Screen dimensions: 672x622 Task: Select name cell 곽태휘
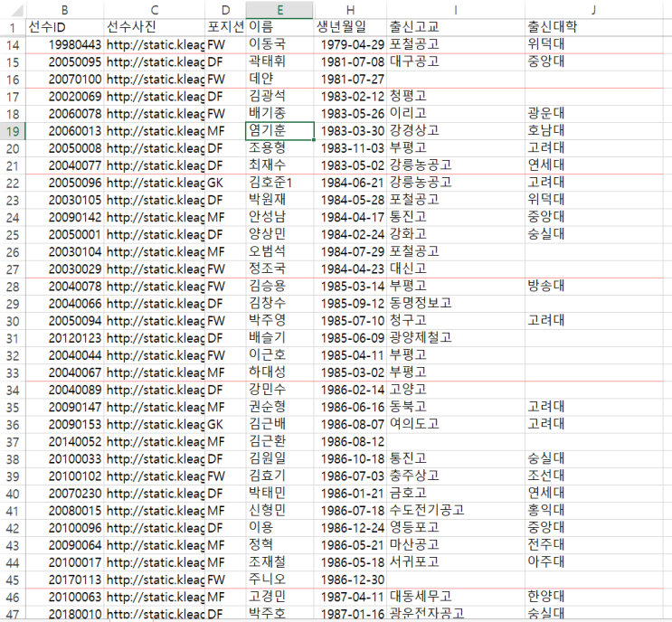[279, 62]
